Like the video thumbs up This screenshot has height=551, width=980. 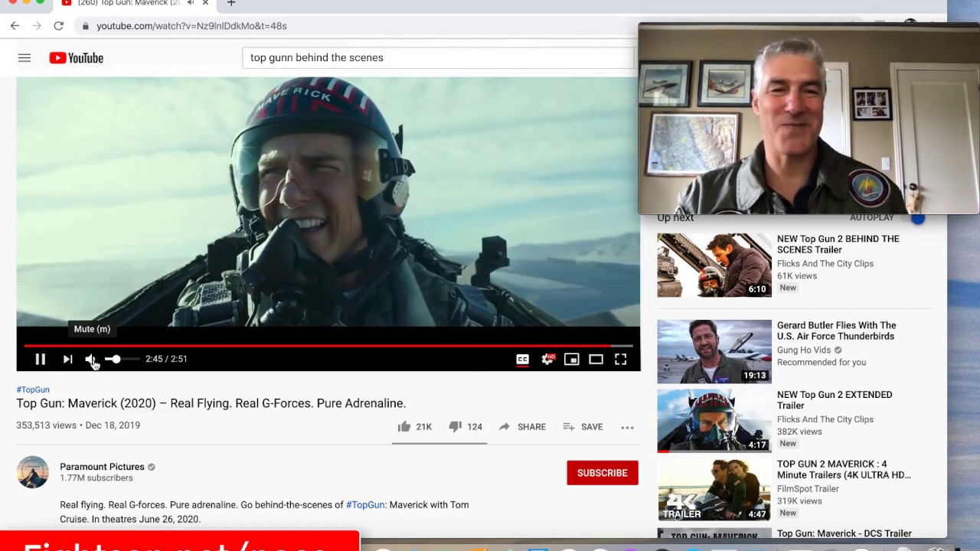tap(414, 426)
